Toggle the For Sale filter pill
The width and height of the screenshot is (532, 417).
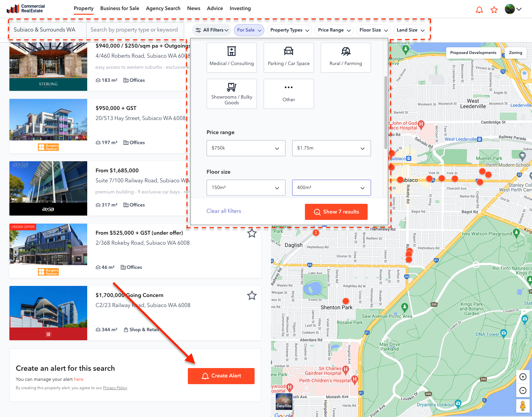tap(249, 30)
